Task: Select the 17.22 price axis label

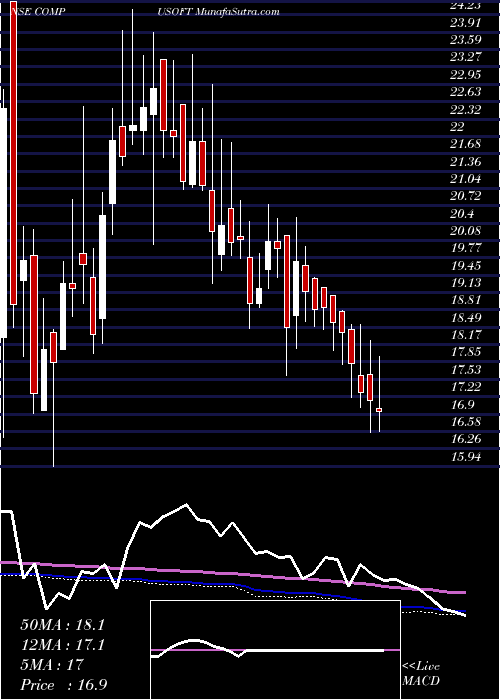Action: [x=466, y=387]
